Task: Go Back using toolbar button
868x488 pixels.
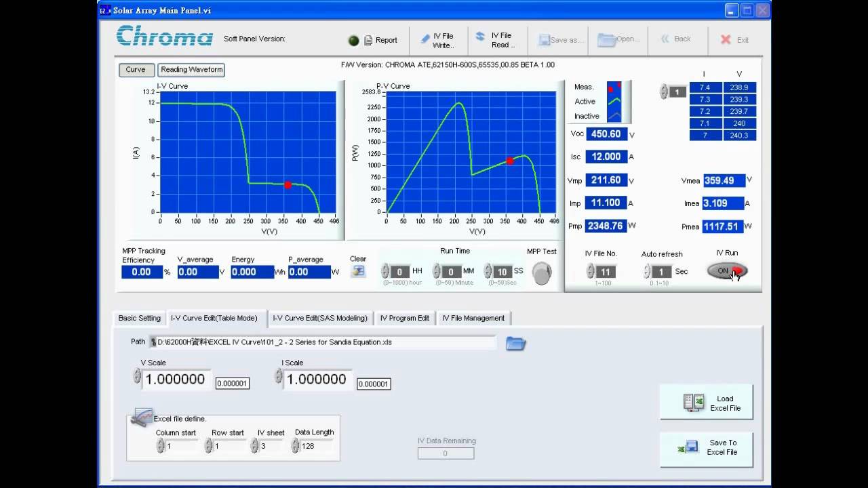Action: [676, 39]
